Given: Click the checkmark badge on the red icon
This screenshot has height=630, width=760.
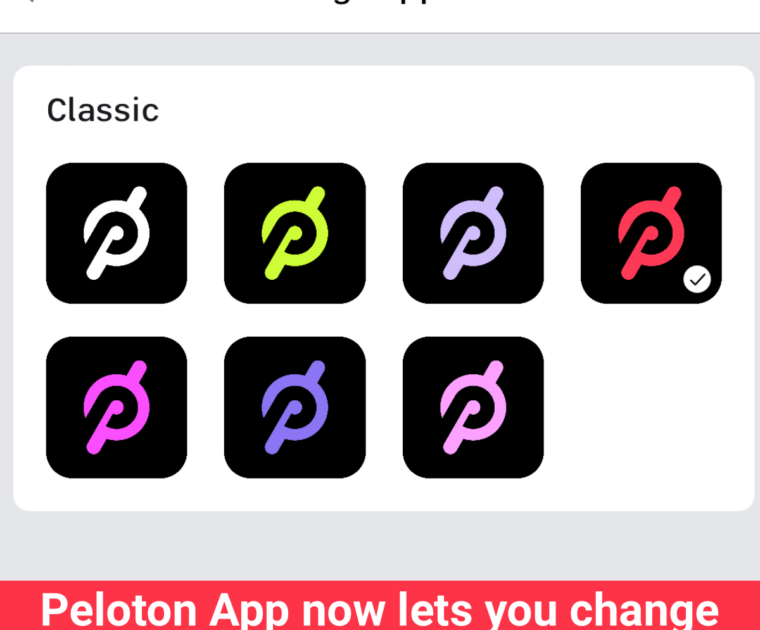Looking at the screenshot, I should pos(697,279).
